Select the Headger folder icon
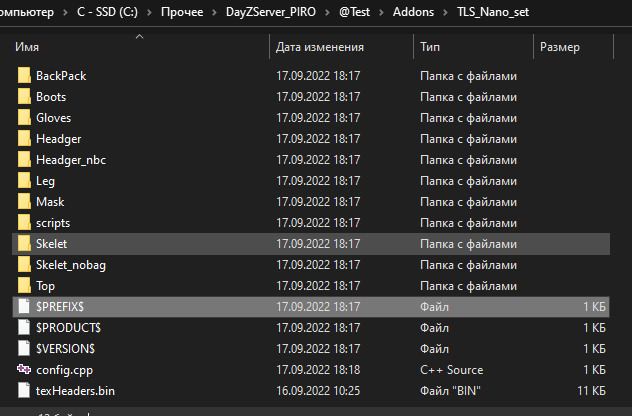 (x=24, y=138)
